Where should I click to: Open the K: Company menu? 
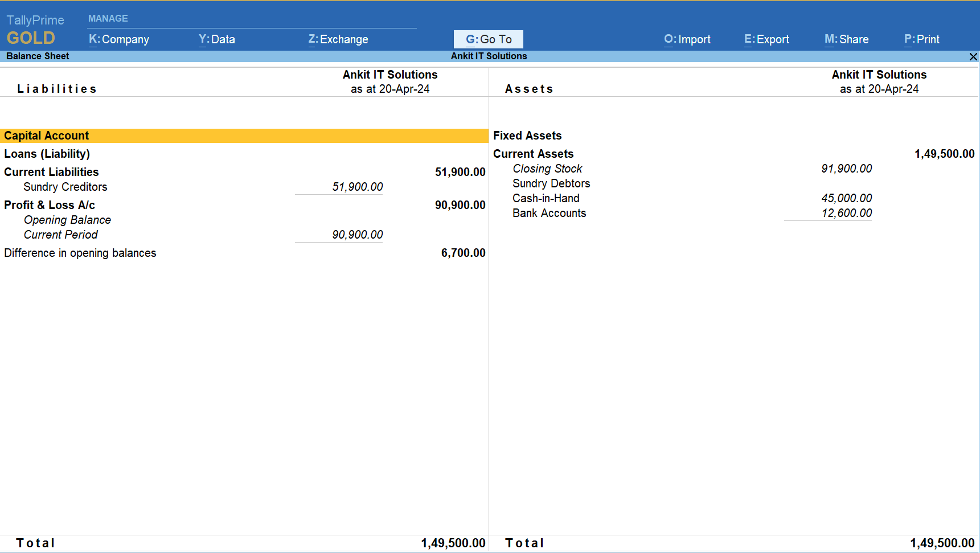(118, 39)
